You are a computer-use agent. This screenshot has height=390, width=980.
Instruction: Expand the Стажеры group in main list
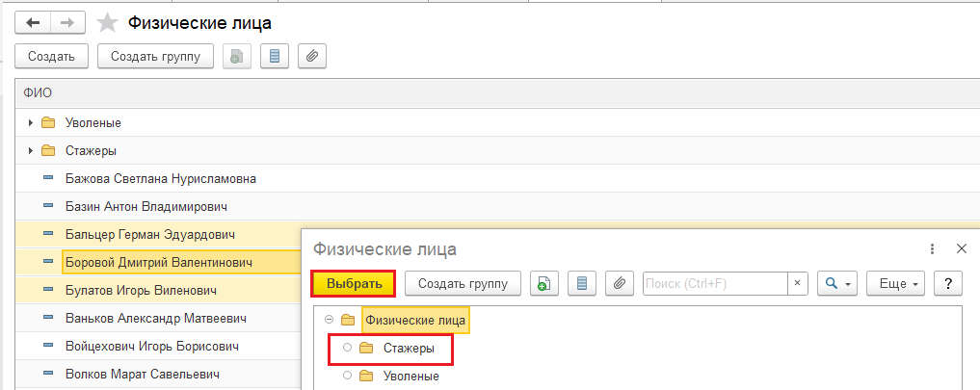[31, 150]
